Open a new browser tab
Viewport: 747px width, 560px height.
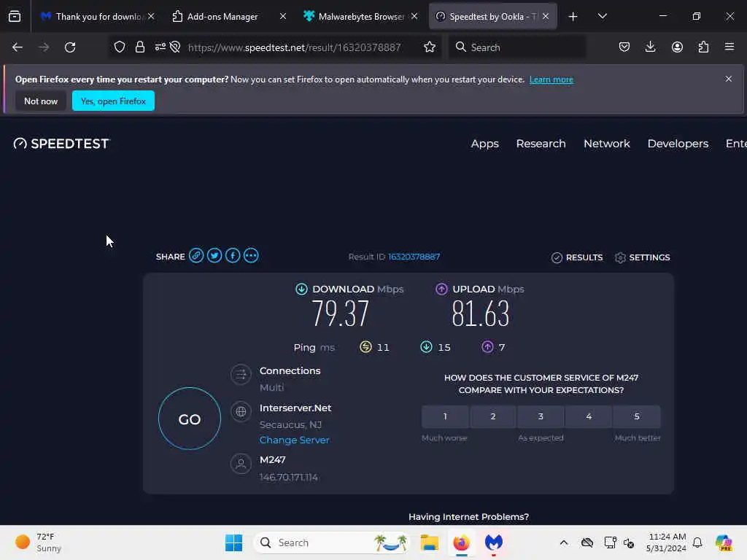pyautogui.click(x=573, y=17)
